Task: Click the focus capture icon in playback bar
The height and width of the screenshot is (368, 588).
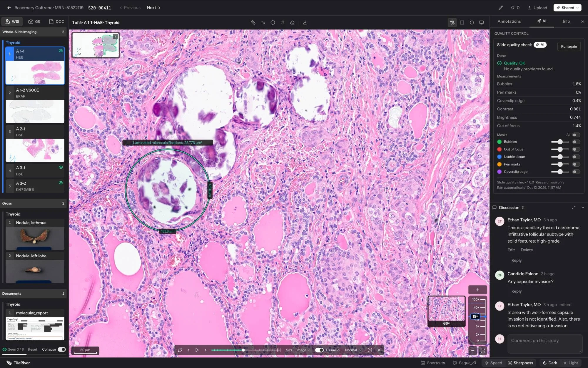Action: tap(370, 350)
